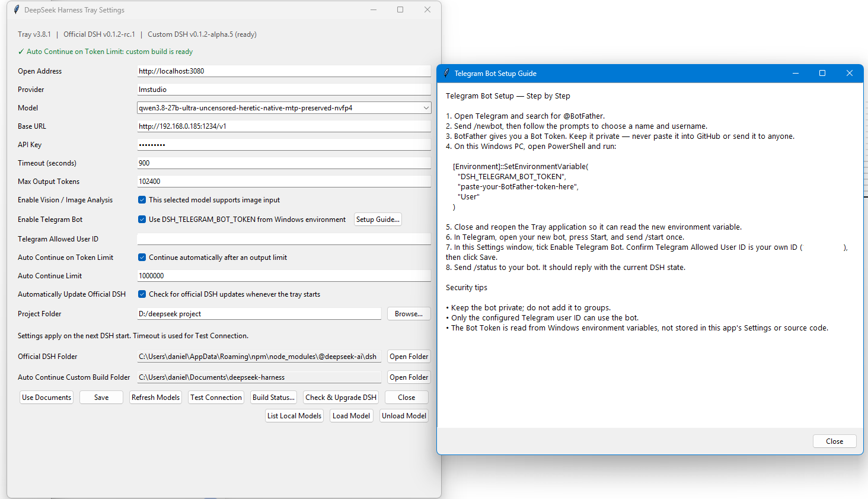Click the Close button in the settings window

coord(406,398)
